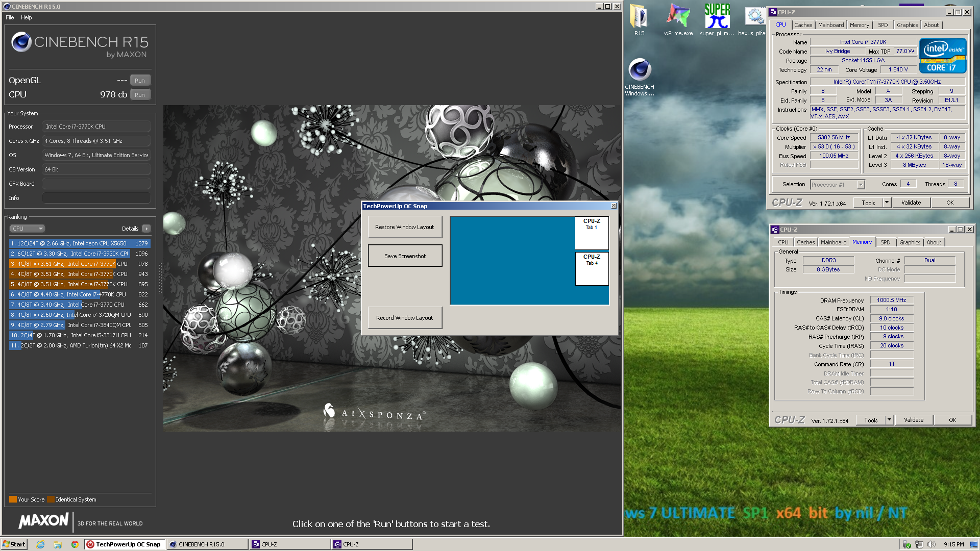Image resolution: width=980 pixels, height=551 pixels.
Task: Open the Start menu
Action: 14,544
